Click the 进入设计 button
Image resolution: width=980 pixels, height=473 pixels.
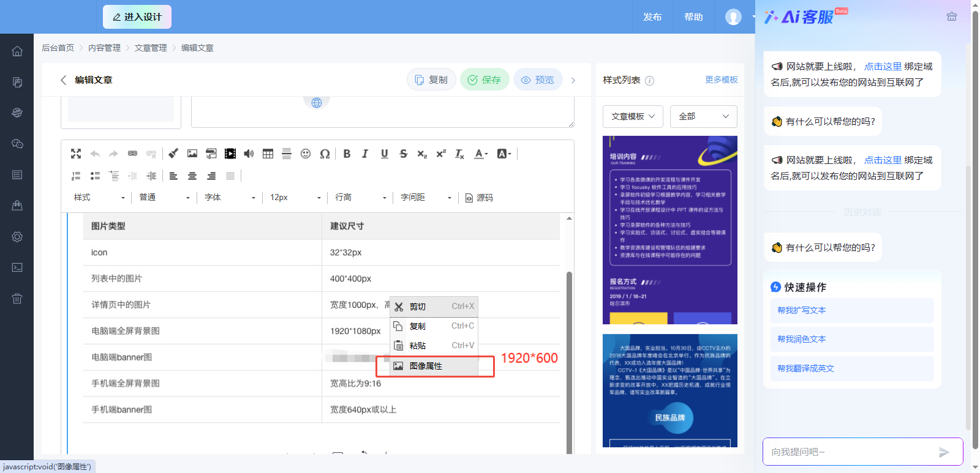coord(137,17)
